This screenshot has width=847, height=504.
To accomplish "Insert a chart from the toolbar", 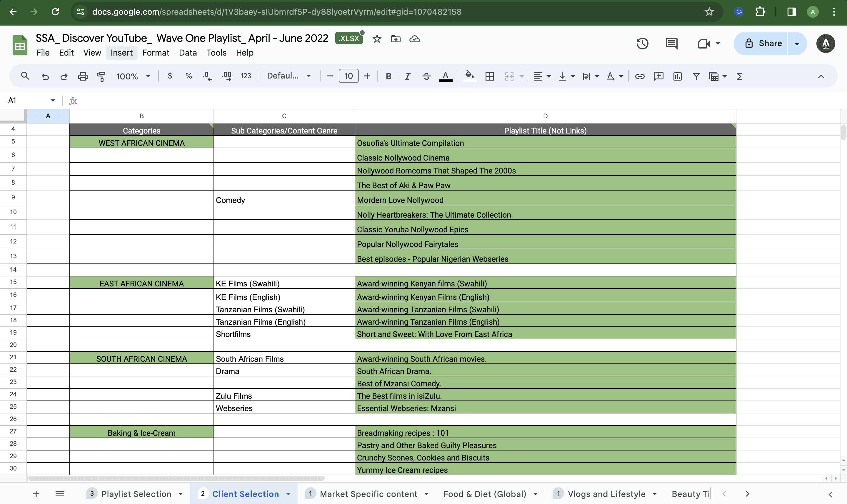I will click(x=677, y=76).
